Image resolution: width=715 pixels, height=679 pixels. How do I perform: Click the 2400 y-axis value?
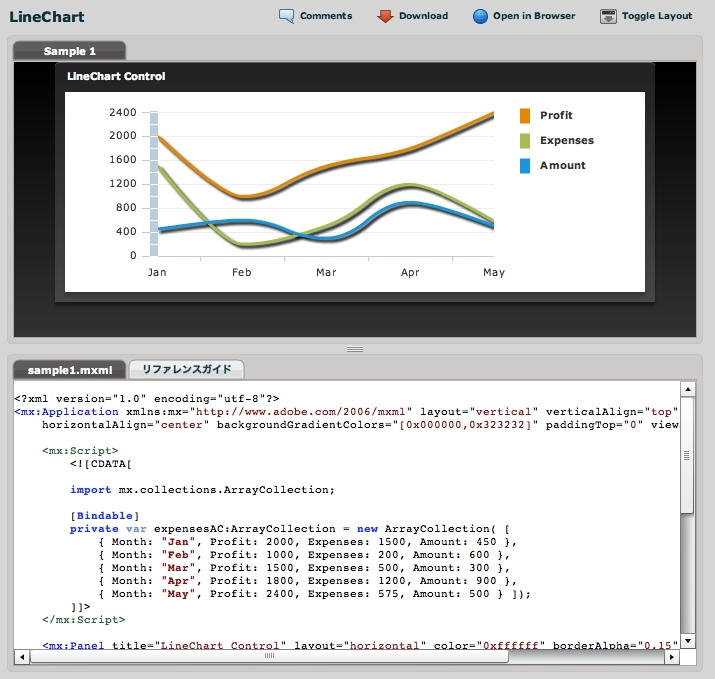click(123, 112)
